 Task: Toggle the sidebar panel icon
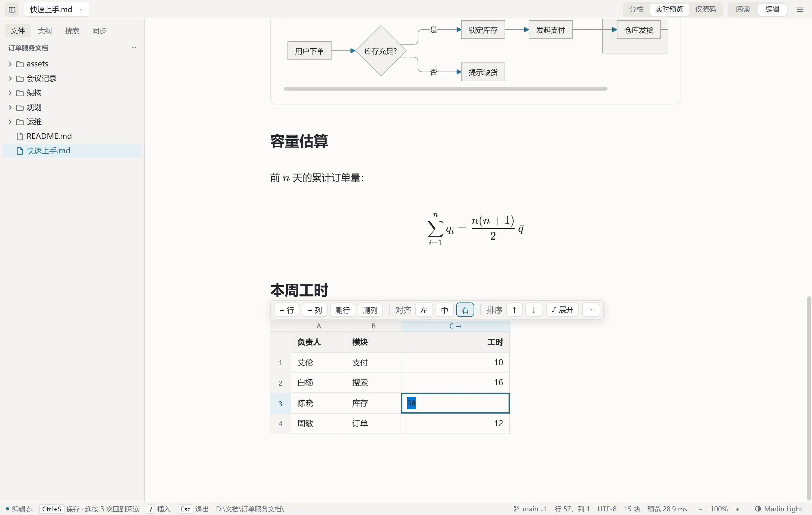pyautogui.click(x=12, y=9)
